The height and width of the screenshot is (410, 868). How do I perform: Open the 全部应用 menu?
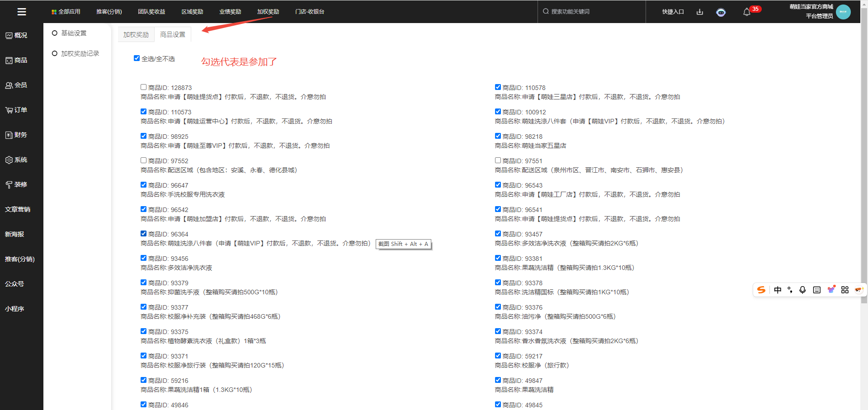tap(66, 12)
